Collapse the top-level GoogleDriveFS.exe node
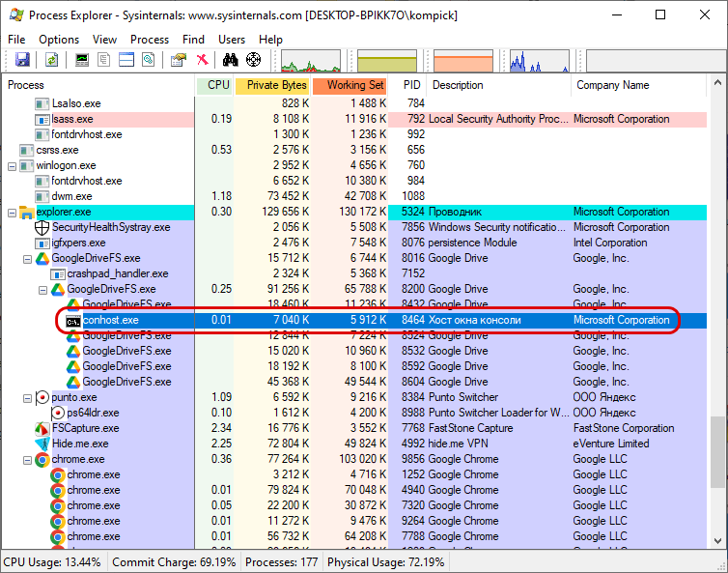Viewport: 728px width, 573px height. point(27,259)
